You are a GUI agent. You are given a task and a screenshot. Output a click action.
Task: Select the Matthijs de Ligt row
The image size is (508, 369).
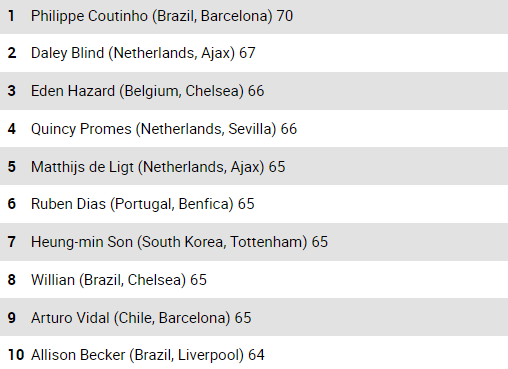point(254,166)
